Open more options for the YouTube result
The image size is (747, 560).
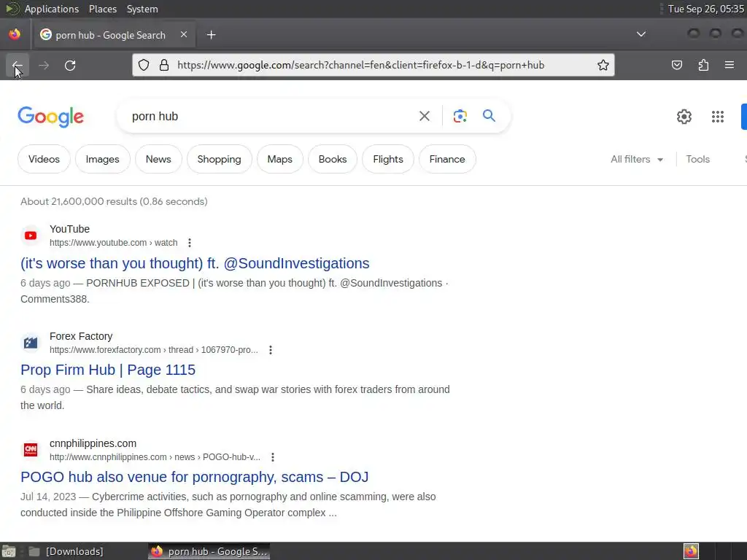[x=190, y=243]
